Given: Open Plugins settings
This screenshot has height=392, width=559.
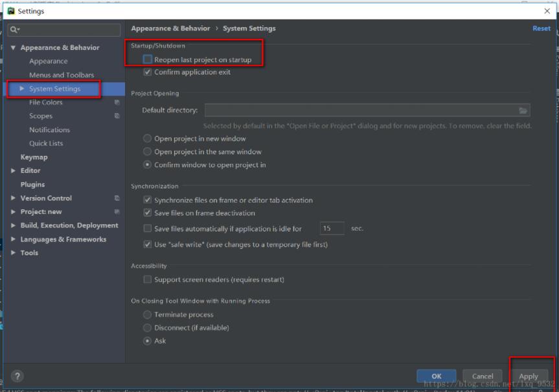Looking at the screenshot, I should [32, 185].
